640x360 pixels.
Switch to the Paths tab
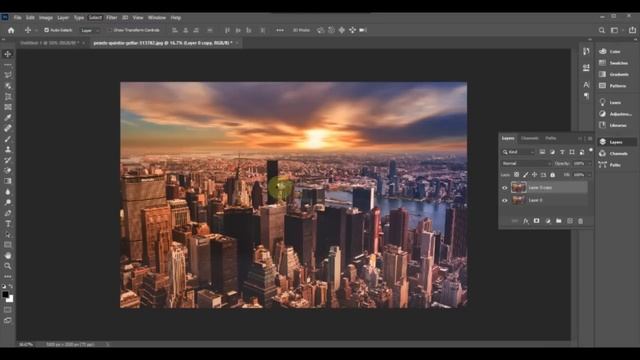coord(551,138)
